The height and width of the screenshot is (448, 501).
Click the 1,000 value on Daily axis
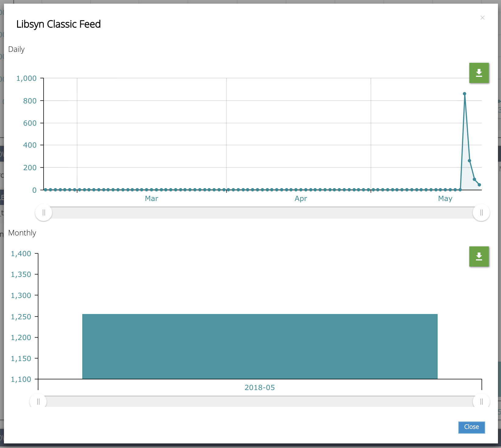pos(26,78)
